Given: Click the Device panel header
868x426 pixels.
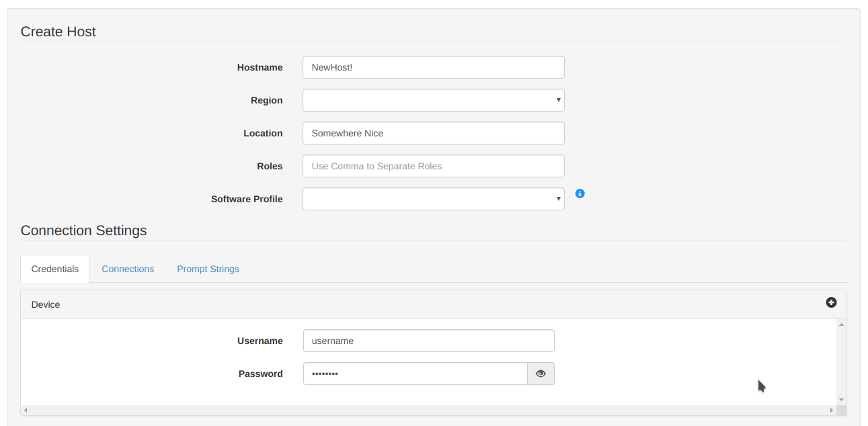Looking at the screenshot, I should pos(403,304).
